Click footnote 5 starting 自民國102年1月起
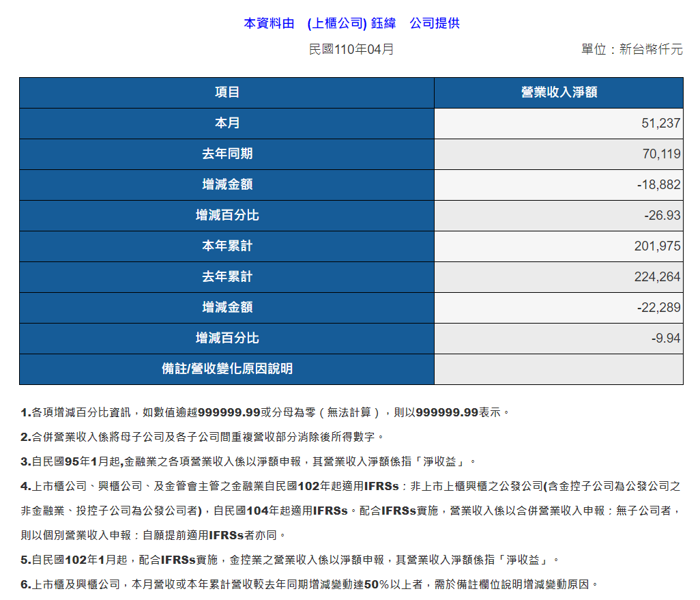 pyautogui.click(x=290, y=560)
